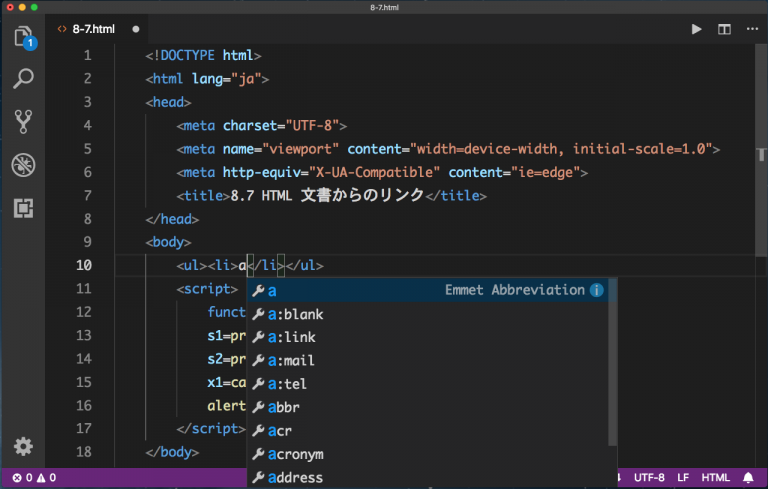Click the "ie=edge" content value
The image size is (768, 489).
pyautogui.click(x=546, y=172)
